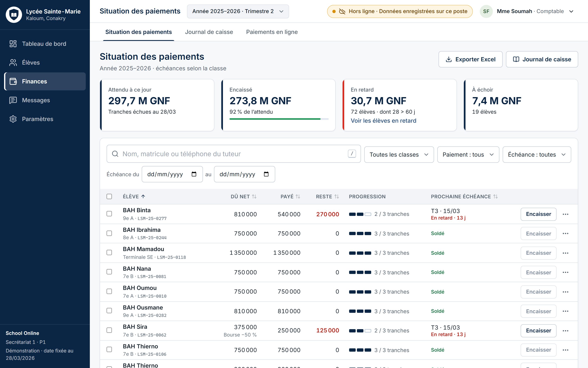Click the Lycée Sainte-Marie shield logo
Screen dimensions: 588x368
click(14, 15)
